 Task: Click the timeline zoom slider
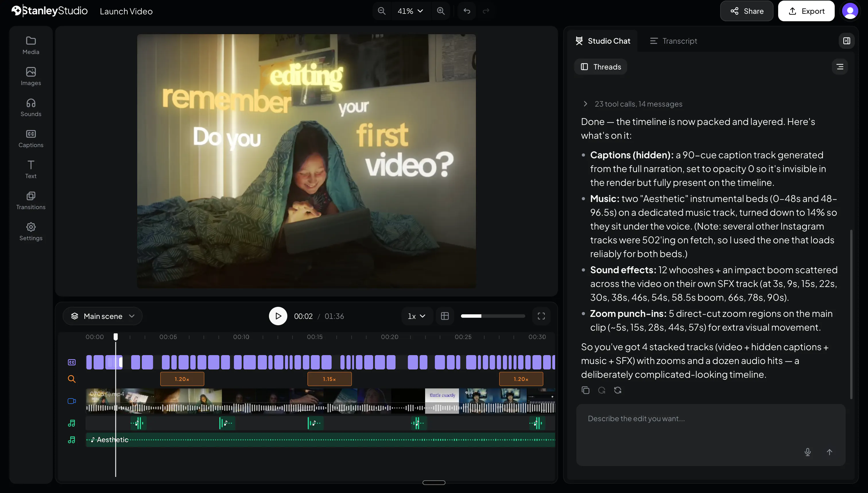tap(493, 316)
